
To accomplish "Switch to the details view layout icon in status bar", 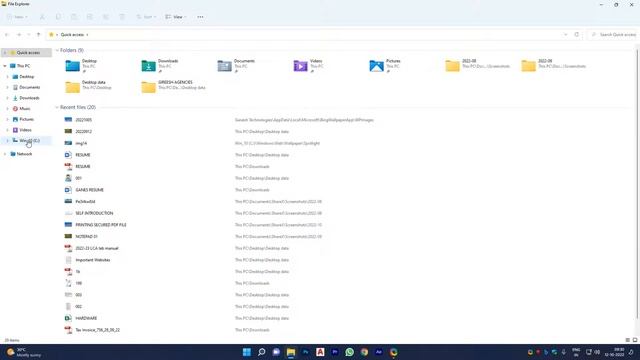I will click(627, 340).
